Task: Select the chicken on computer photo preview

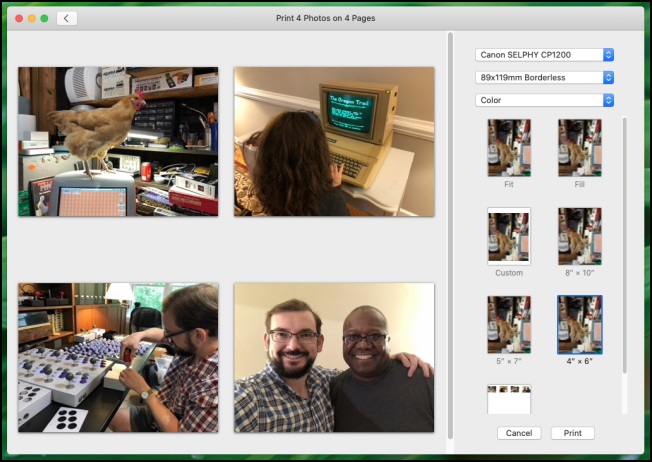Action: (x=118, y=141)
